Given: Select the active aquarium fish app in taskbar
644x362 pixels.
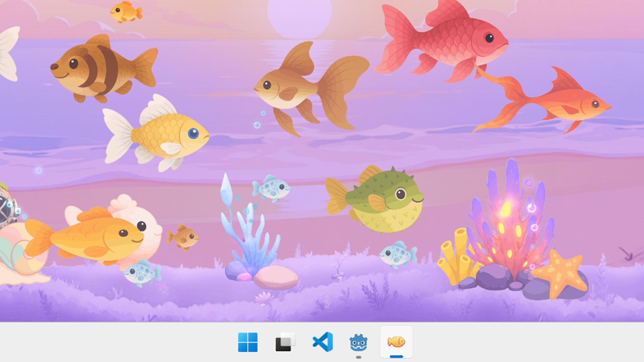Looking at the screenshot, I should point(396,343).
